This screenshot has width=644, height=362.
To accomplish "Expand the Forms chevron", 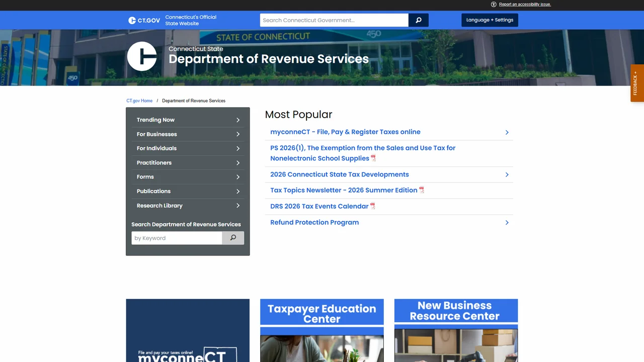I will (x=238, y=177).
